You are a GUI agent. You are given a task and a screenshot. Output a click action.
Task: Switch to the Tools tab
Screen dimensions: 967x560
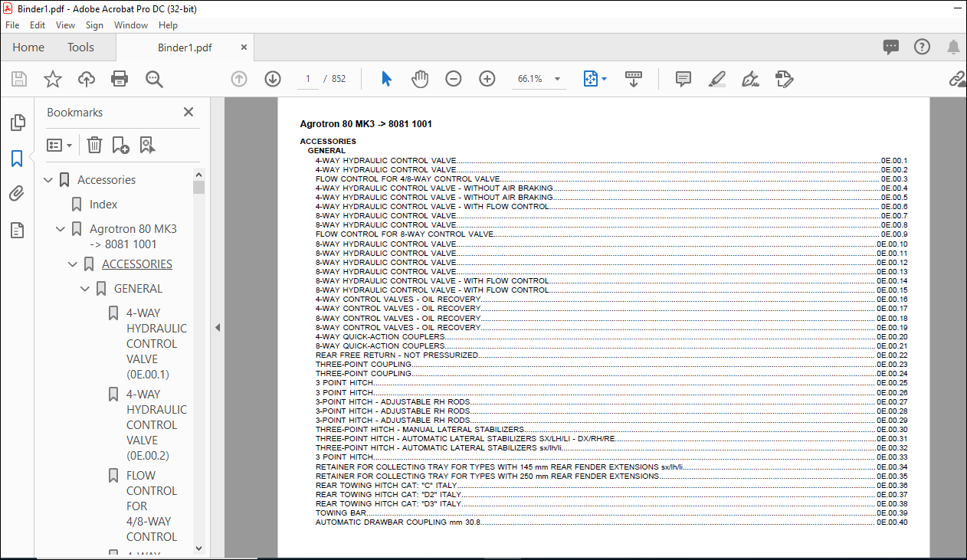[x=80, y=47]
